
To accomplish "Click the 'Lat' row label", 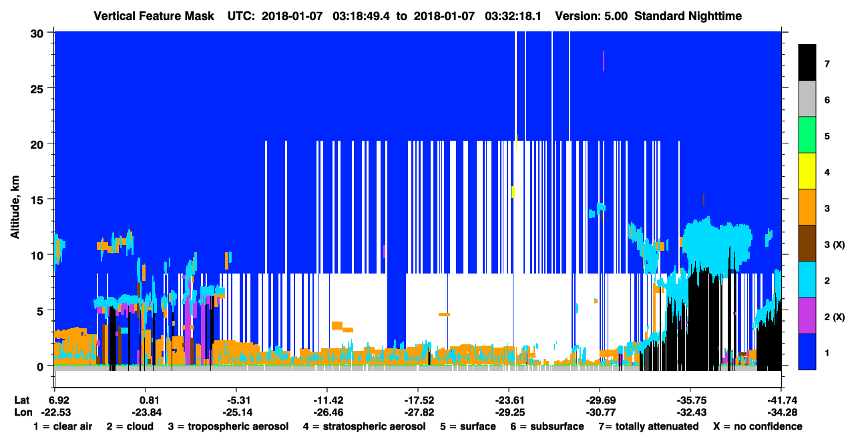I will coord(21,400).
